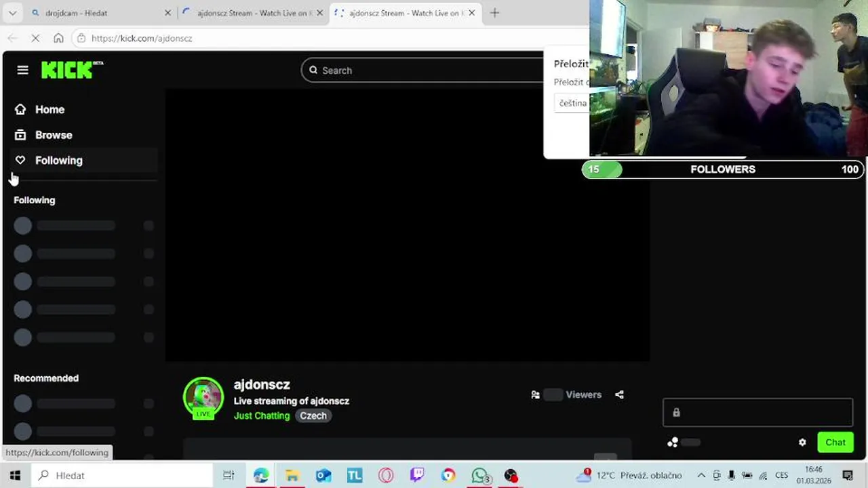
Task: Click the Czech language tag
Action: [x=313, y=415]
